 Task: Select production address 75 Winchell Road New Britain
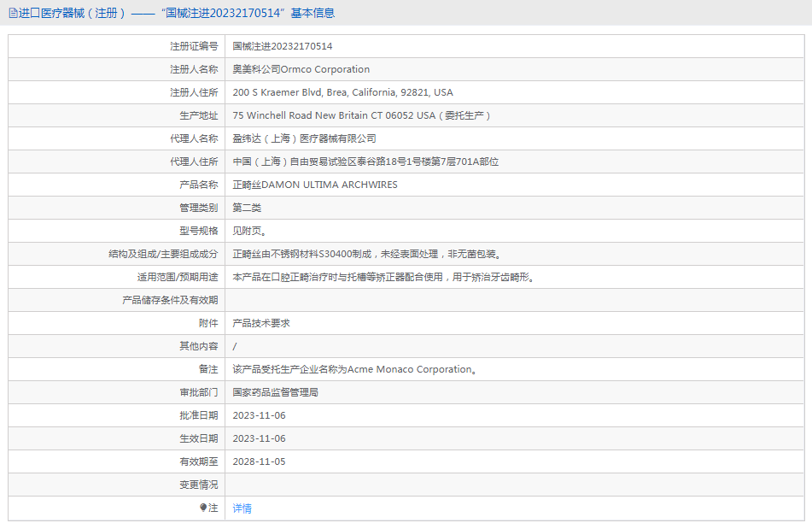(361, 115)
